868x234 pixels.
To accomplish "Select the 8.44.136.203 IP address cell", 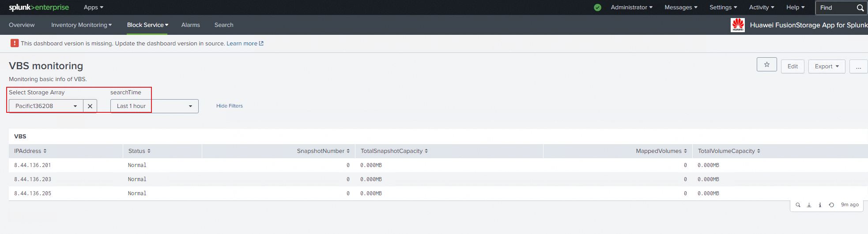I will [33, 179].
